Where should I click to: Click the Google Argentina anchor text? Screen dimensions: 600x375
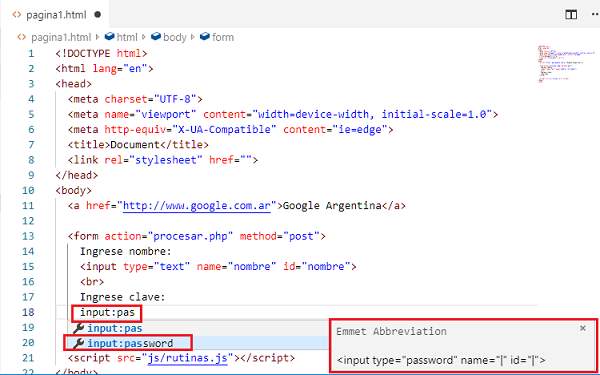332,205
